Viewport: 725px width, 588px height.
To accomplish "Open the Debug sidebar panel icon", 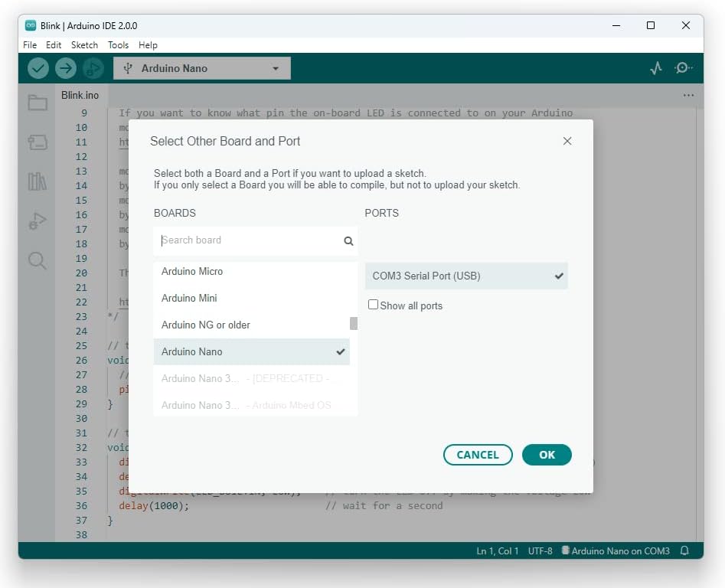I will coord(38,221).
